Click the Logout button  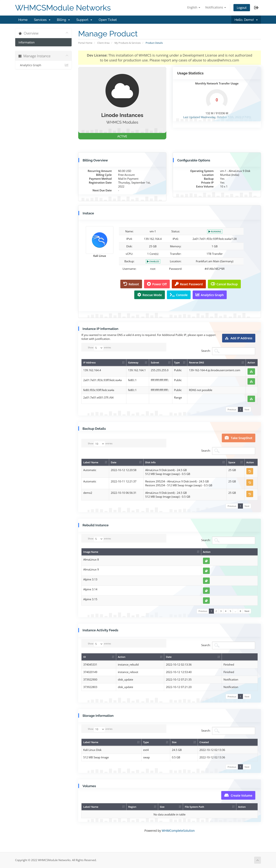point(241,7)
